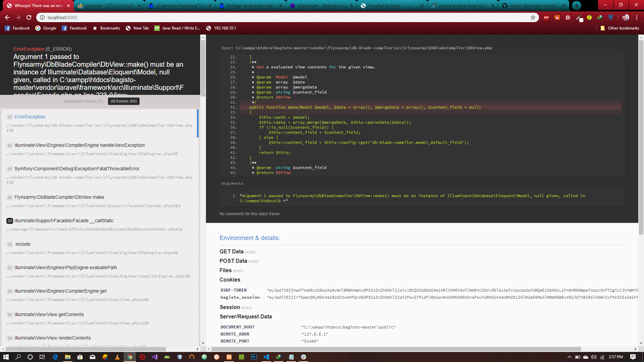Click the XSRF-TOKEN cookie value

(x=452, y=290)
